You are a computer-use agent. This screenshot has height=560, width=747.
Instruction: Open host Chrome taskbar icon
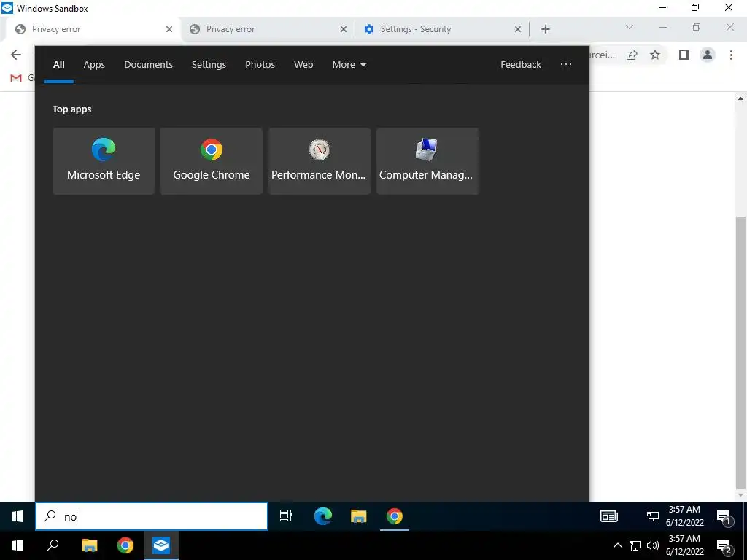[x=125, y=545]
